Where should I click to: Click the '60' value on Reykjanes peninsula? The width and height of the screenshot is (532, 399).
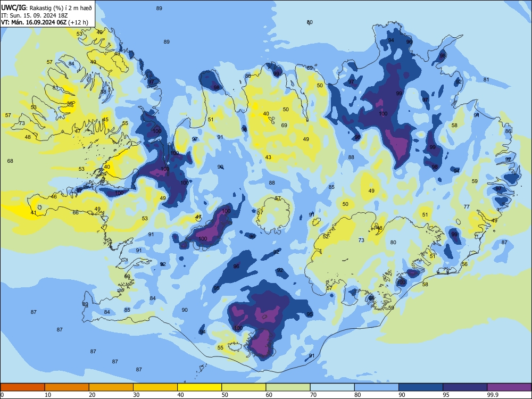pos(127,277)
